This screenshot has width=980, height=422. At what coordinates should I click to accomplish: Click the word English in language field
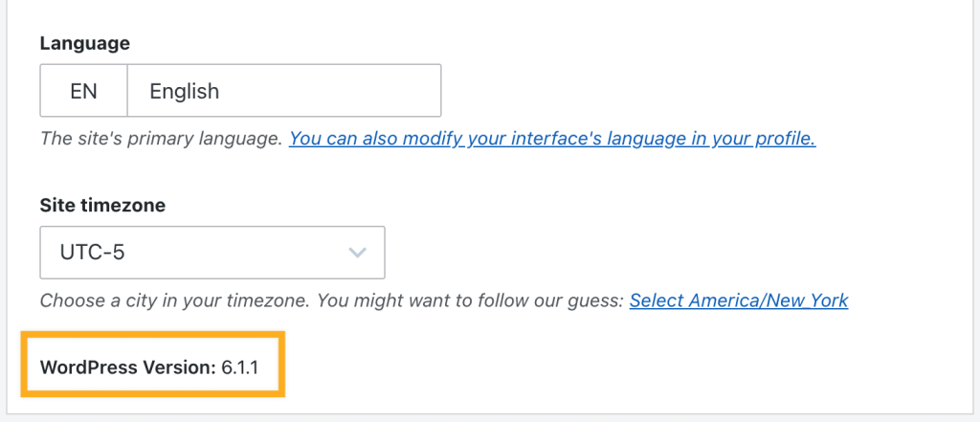click(185, 91)
